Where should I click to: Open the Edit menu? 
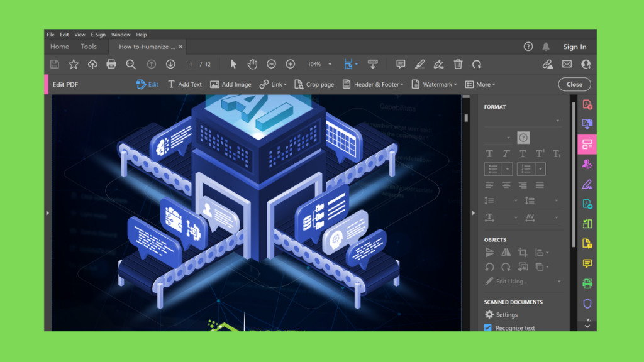coord(64,35)
